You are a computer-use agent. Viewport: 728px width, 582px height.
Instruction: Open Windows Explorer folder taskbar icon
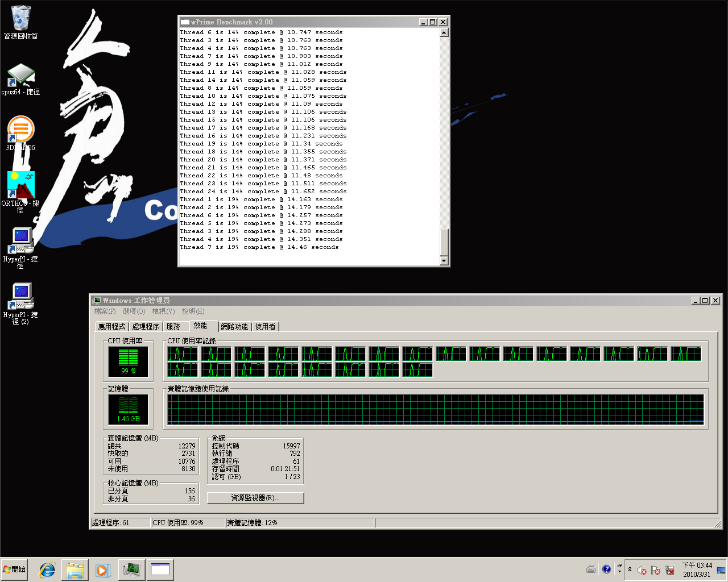pyautogui.click(x=75, y=569)
